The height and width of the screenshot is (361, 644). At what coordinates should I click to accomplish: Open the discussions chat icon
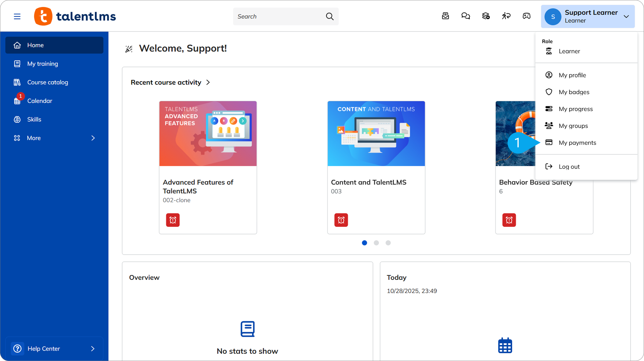(466, 16)
